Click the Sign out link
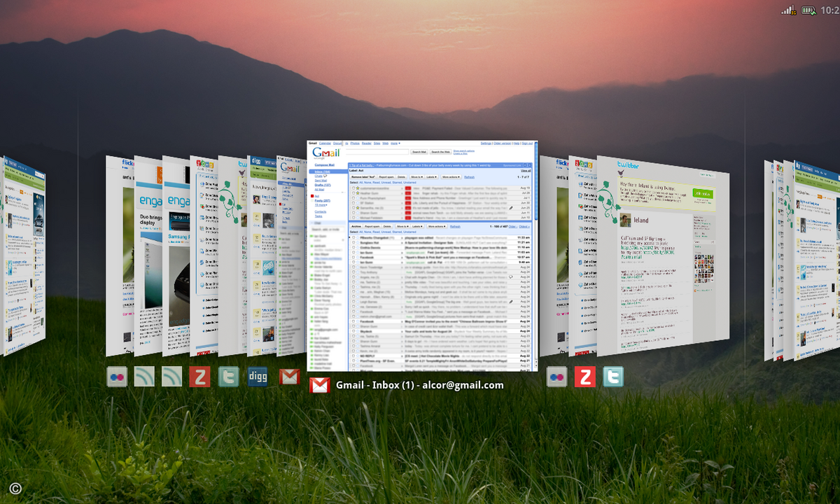 click(527, 143)
